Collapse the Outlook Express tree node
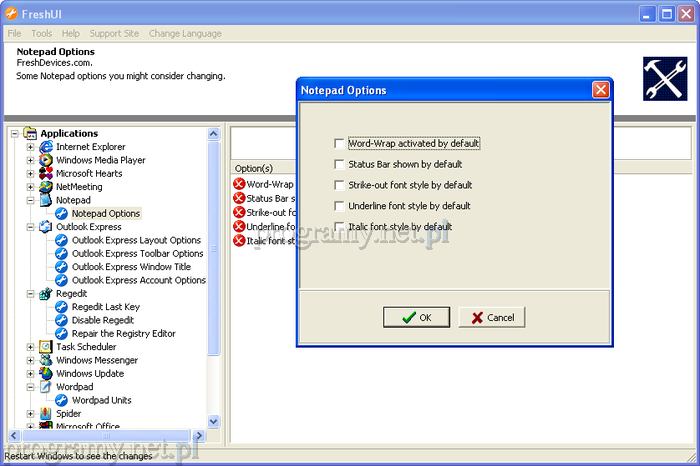Image resolution: width=700 pixels, height=466 pixels. click(30, 227)
